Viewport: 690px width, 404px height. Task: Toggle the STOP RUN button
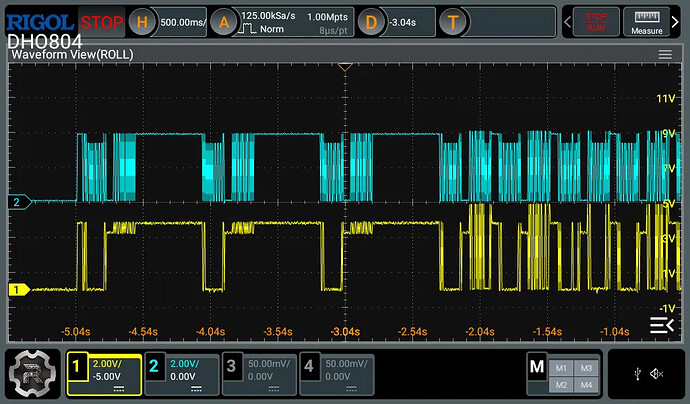596,22
